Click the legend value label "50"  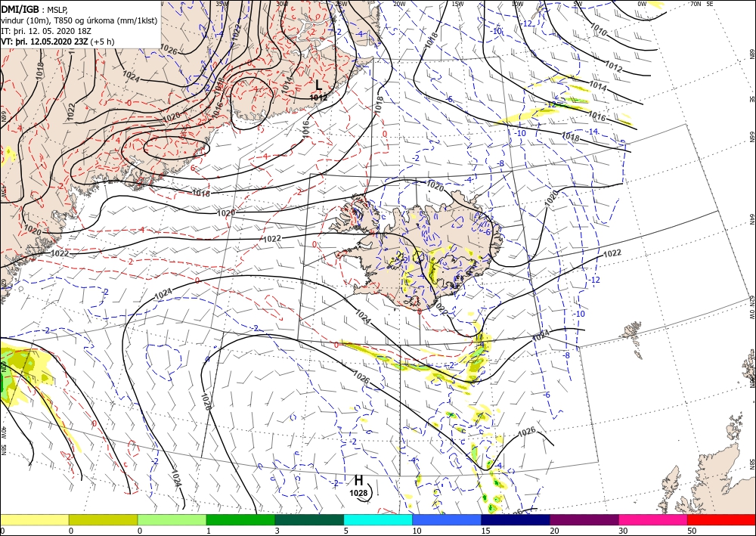[x=692, y=531]
